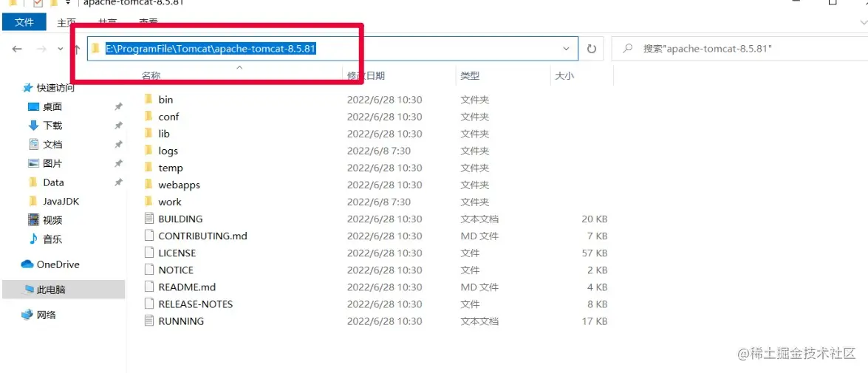This screenshot has height=373, width=868.
Task: Click the refresh button beside address bar
Action: click(x=591, y=49)
